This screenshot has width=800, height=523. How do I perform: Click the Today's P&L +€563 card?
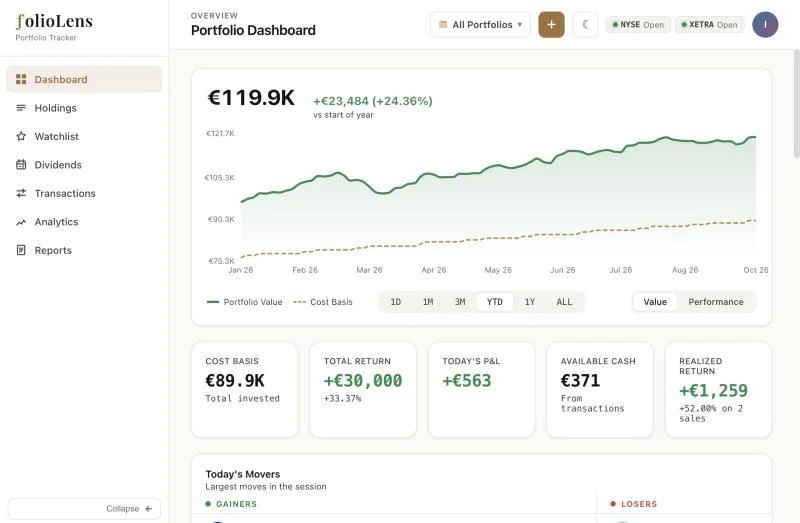click(x=481, y=389)
